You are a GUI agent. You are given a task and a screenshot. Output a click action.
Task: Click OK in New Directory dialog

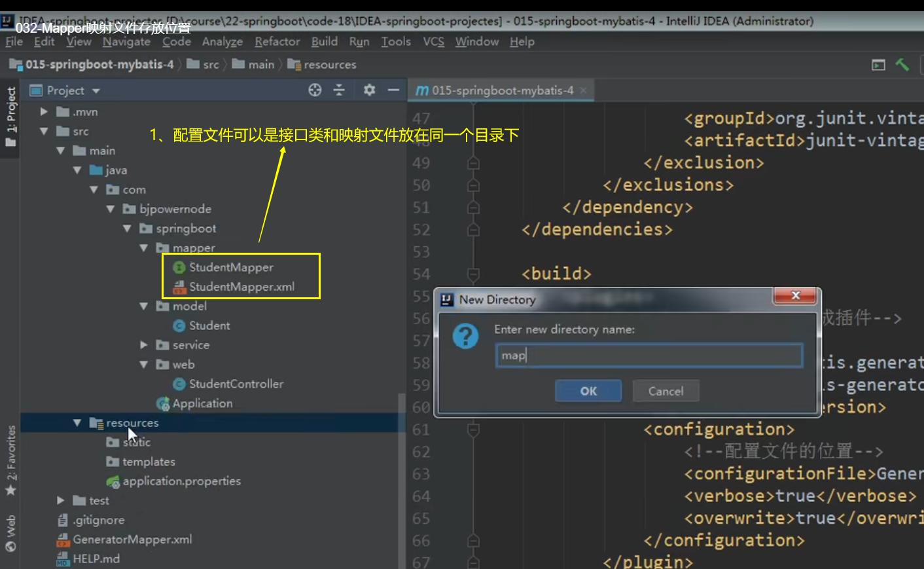[588, 391]
